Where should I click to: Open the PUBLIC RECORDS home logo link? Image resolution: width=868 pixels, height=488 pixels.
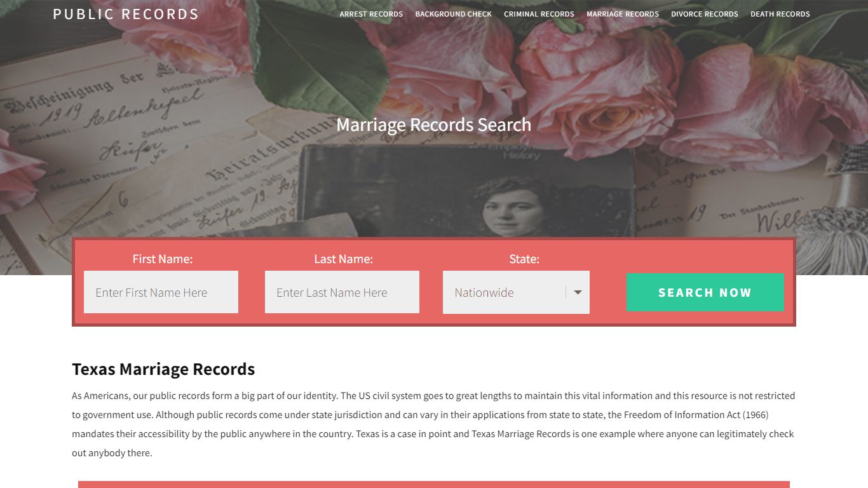tap(126, 14)
